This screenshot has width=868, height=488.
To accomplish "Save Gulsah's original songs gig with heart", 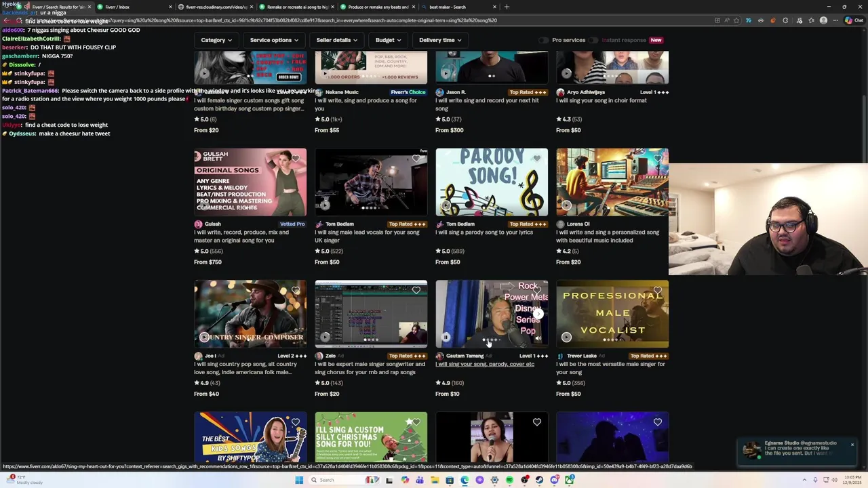I will [x=296, y=159].
